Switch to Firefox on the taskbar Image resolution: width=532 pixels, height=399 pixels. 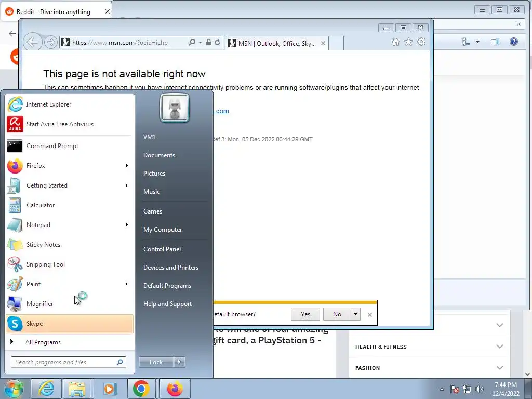tap(175, 389)
